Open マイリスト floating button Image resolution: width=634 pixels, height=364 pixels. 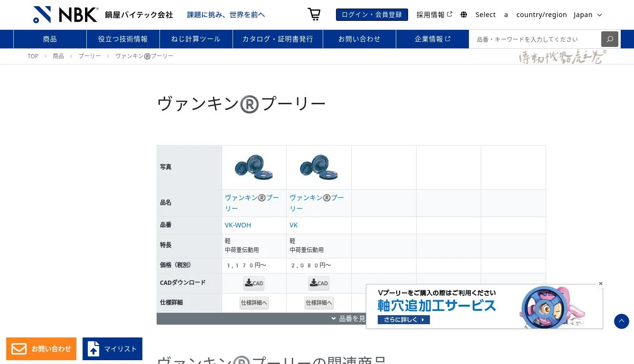(x=112, y=349)
